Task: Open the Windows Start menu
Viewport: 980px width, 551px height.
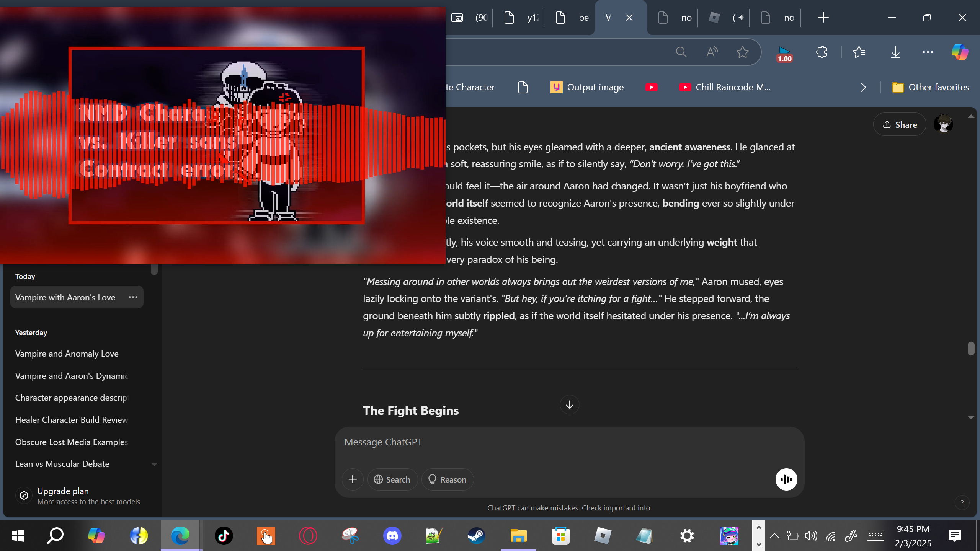Action: tap(18, 536)
